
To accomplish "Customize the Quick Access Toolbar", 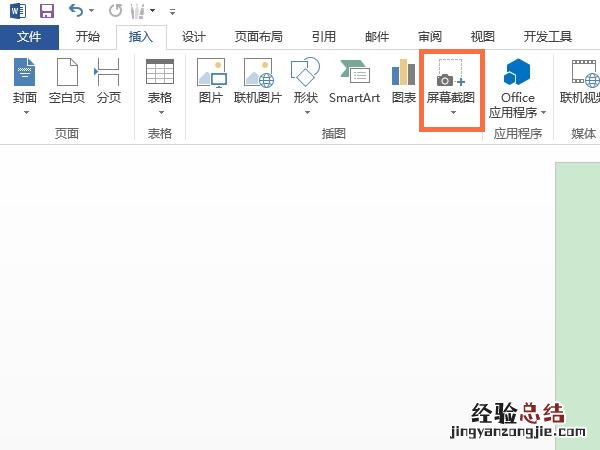I will click(173, 12).
